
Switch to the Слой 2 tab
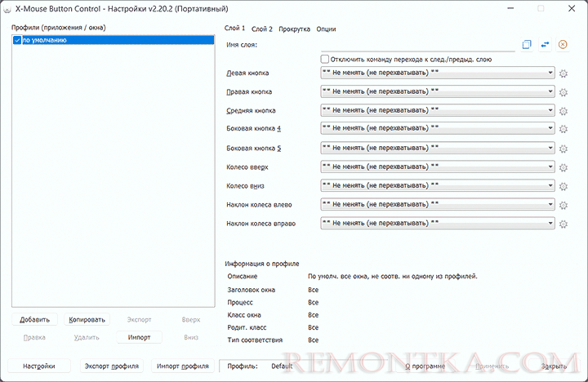tap(262, 29)
